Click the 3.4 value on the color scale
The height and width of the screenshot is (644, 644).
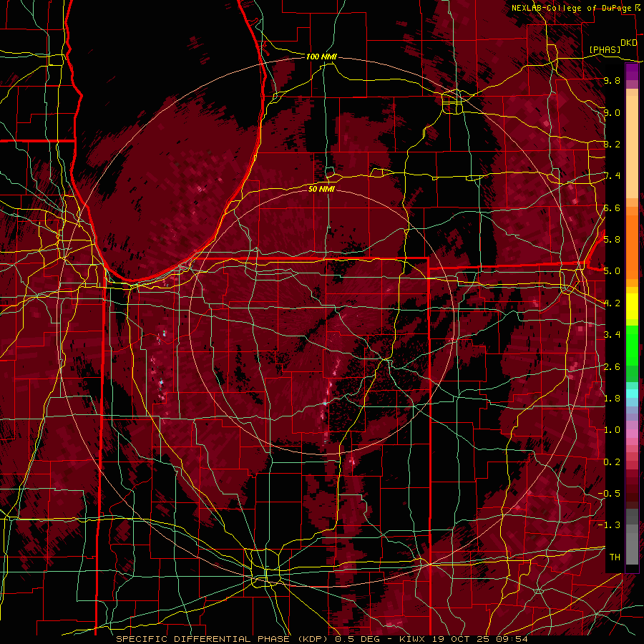[x=612, y=335]
